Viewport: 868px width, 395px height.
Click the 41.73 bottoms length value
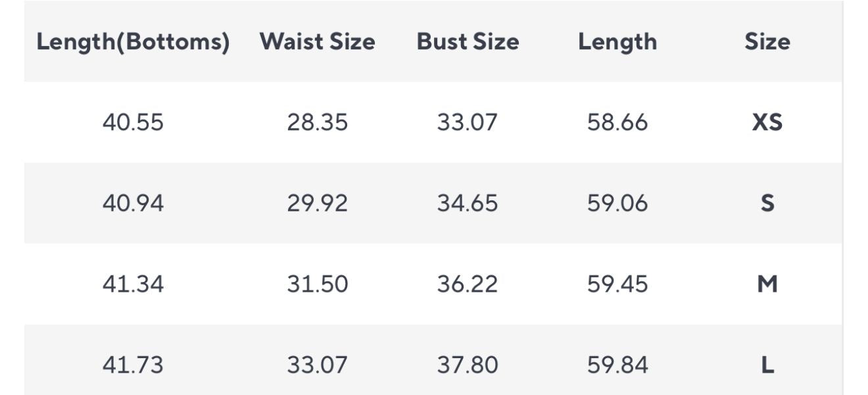click(133, 365)
